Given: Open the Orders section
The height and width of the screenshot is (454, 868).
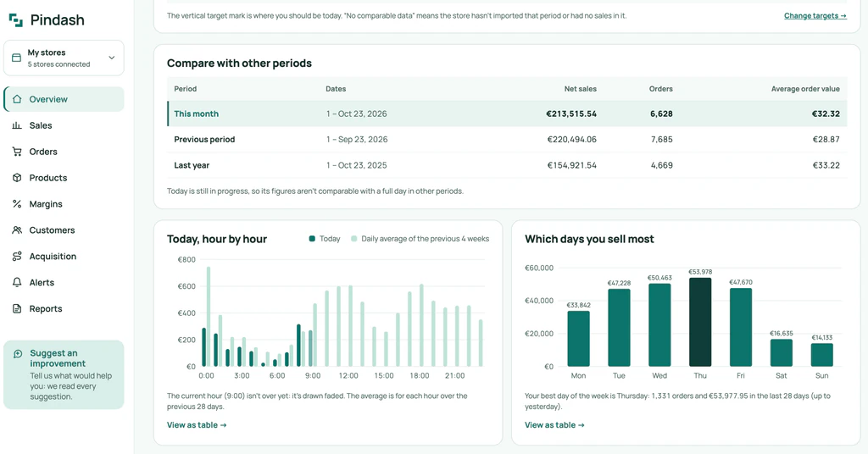Looking at the screenshot, I should click(64, 152).
